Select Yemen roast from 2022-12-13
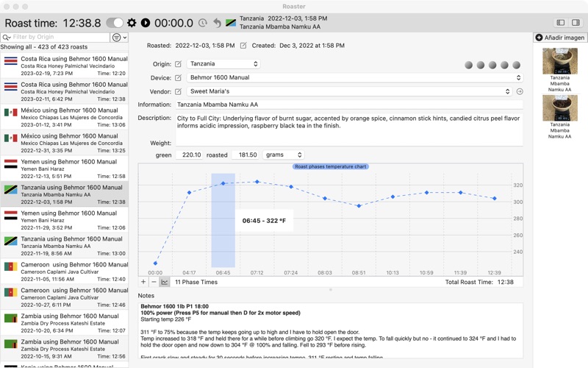The width and height of the screenshot is (588, 368). 64,169
